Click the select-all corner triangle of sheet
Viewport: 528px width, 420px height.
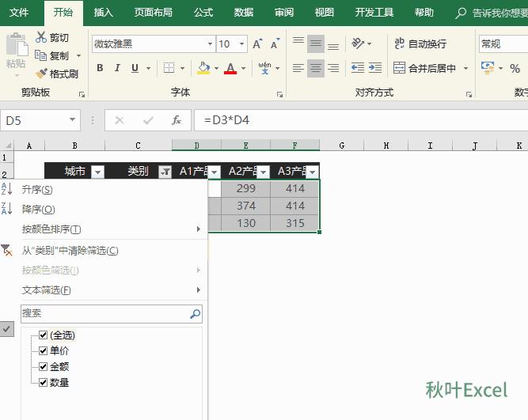[x=8, y=146]
